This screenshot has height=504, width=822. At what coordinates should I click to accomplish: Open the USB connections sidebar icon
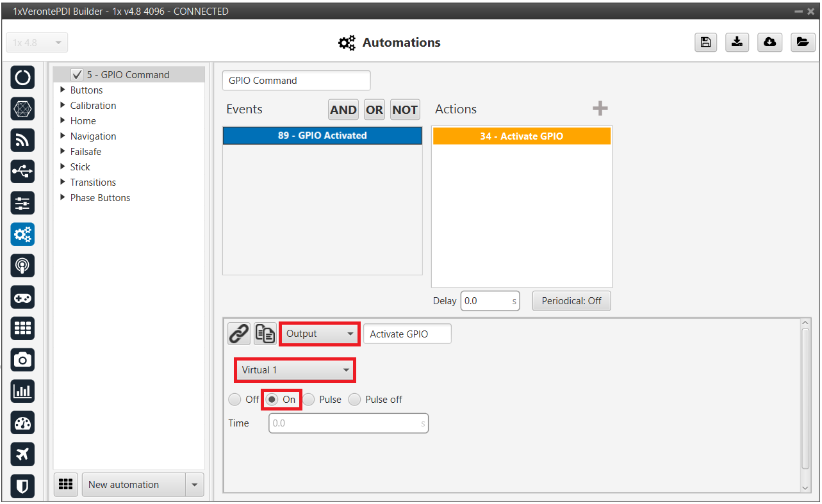[22, 172]
